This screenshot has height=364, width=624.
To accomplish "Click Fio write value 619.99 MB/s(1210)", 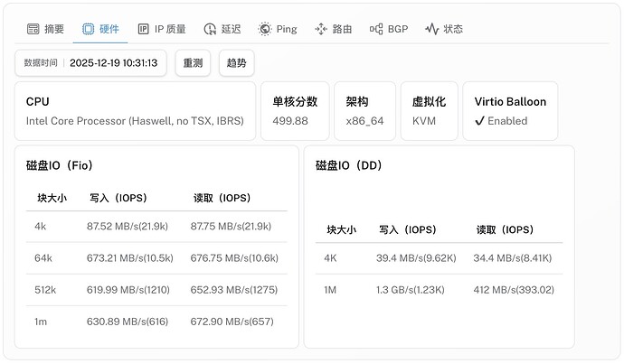I will point(128,290).
